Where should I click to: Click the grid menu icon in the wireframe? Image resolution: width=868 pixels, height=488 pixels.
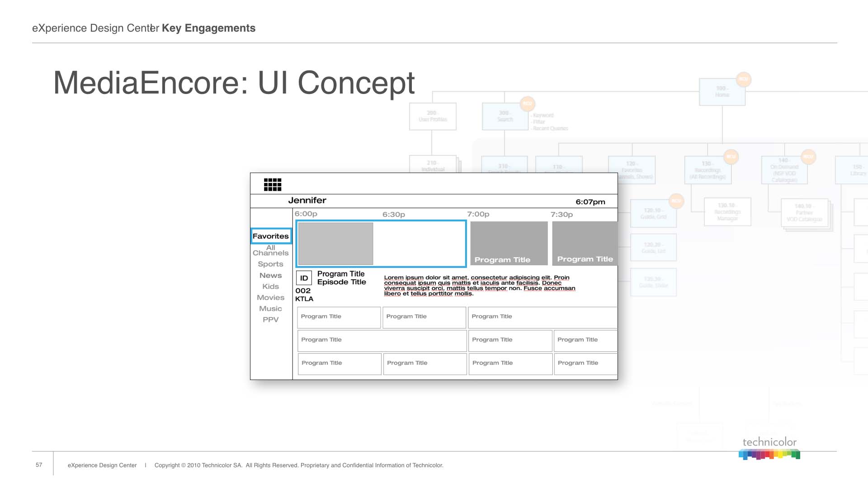coord(273,184)
